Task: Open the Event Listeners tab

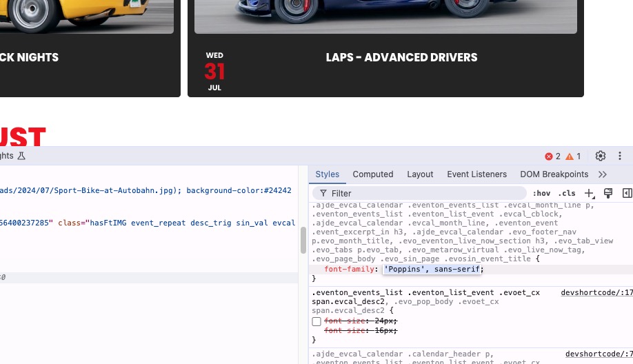Action: coord(476,174)
